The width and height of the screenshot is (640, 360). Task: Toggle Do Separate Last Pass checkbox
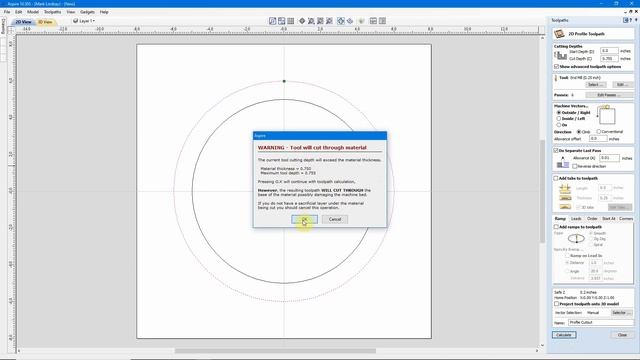(556, 151)
